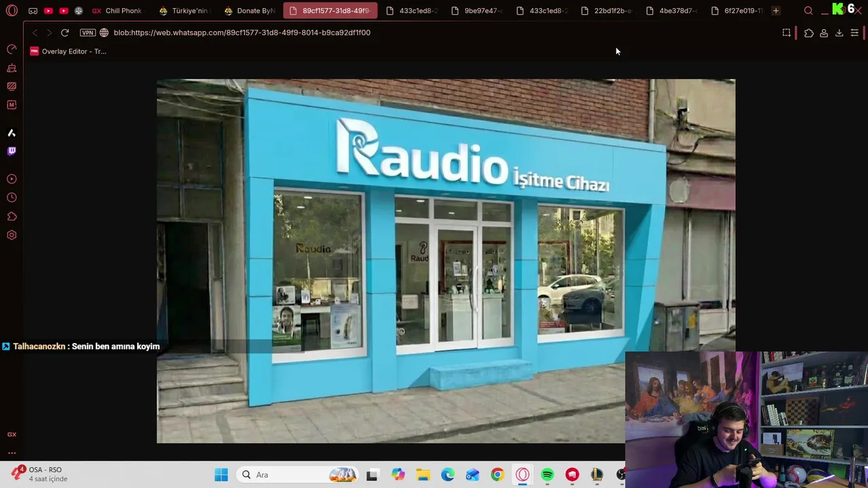Open GX Control in sidebar
Viewport: 868px width, 488px height.
[12, 49]
